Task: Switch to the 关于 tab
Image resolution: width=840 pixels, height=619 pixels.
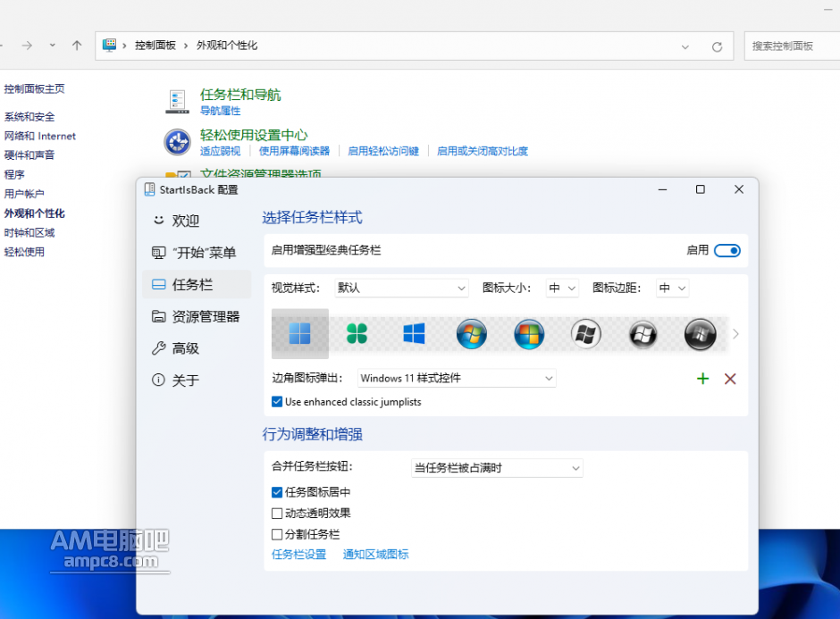Action: pos(197,381)
